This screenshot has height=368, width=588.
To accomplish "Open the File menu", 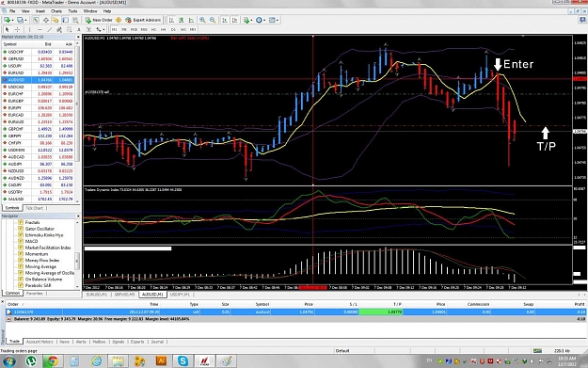I will pos(12,11).
